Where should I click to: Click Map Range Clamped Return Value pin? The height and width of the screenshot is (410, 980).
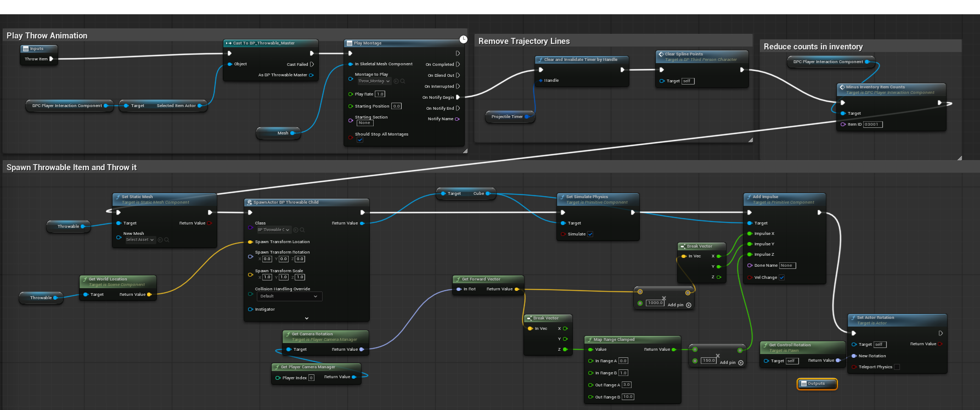click(x=674, y=350)
